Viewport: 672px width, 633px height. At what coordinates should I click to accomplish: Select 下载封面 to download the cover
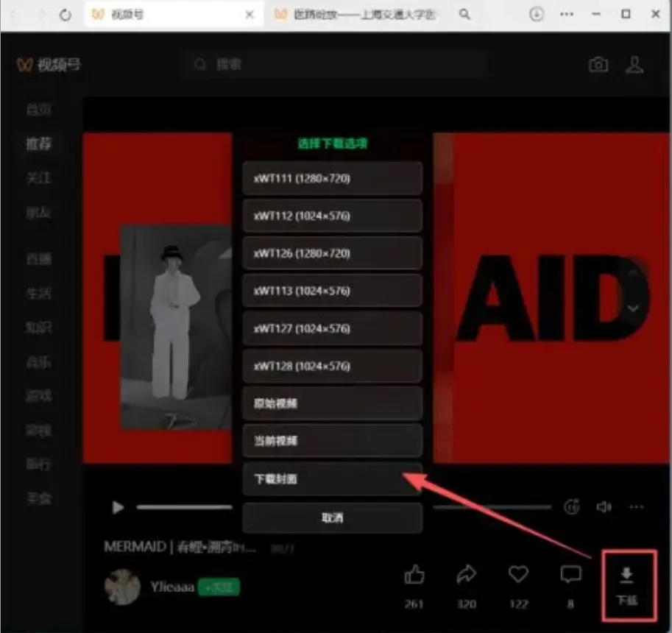tap(333, 478)
